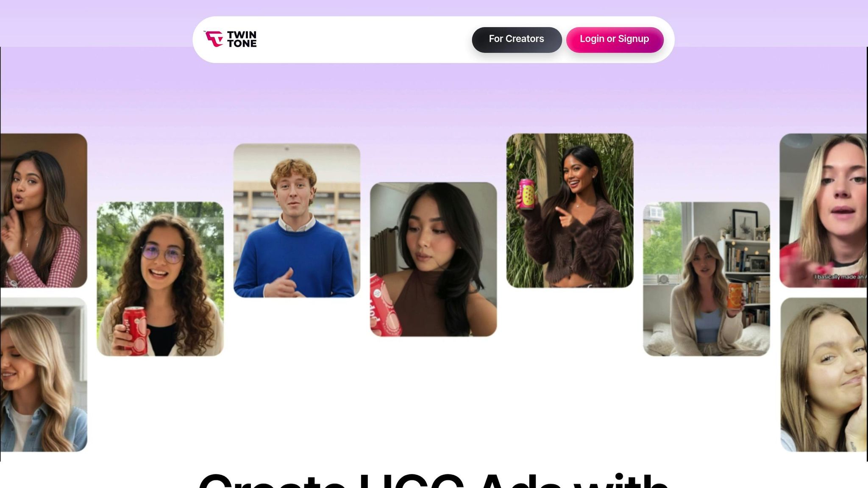This screenshot has height=488, width=868.
Task: Select woman in pink checkered top thumbnail
Action: tap(44, 210)
